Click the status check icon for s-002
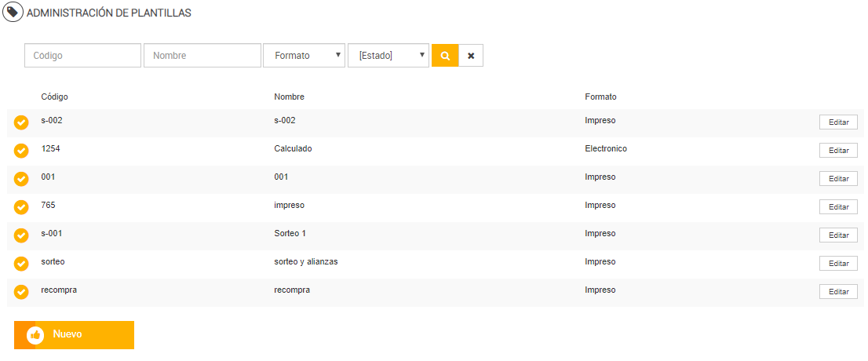868x361 pixels. coord(22,122)
